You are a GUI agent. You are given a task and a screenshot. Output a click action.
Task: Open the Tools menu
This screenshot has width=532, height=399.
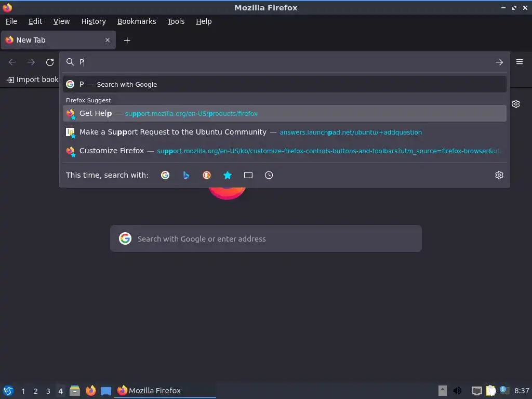pyautogui.click(x=176, y=21)
